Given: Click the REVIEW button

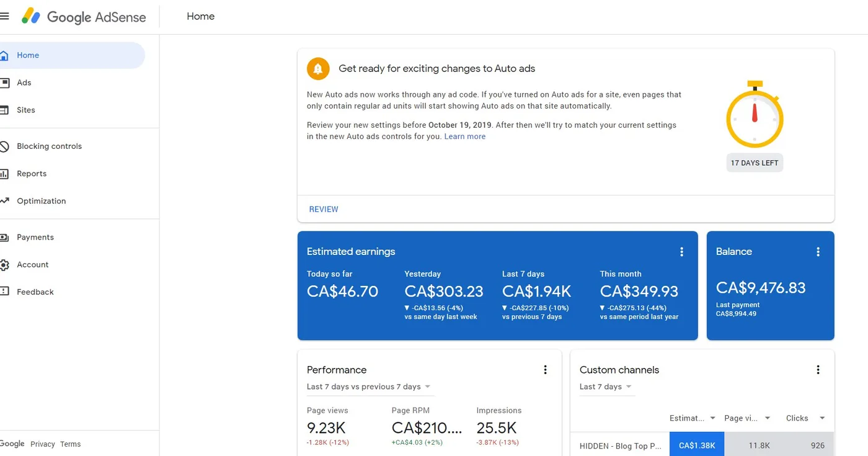Looking at the screenshot, I should coord(324,209).
